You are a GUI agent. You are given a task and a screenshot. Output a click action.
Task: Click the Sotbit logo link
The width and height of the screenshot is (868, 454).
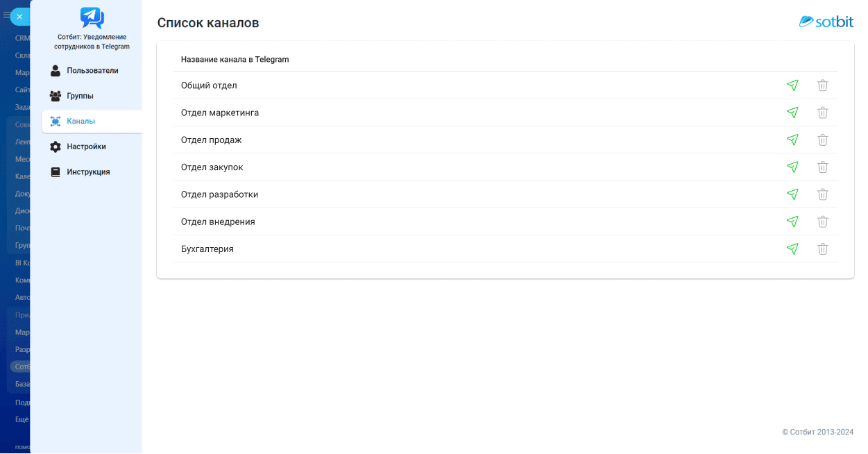[826, 22]
